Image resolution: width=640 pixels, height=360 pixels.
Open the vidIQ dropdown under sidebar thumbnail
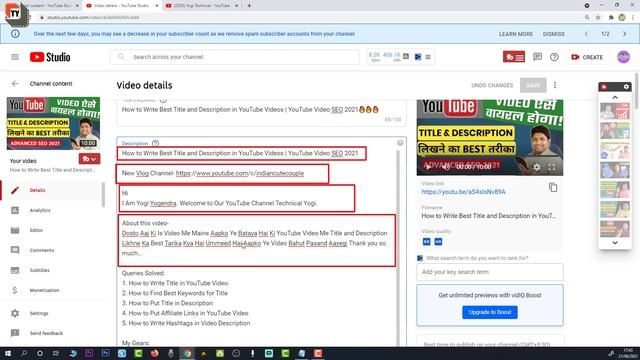coord(89,159)
